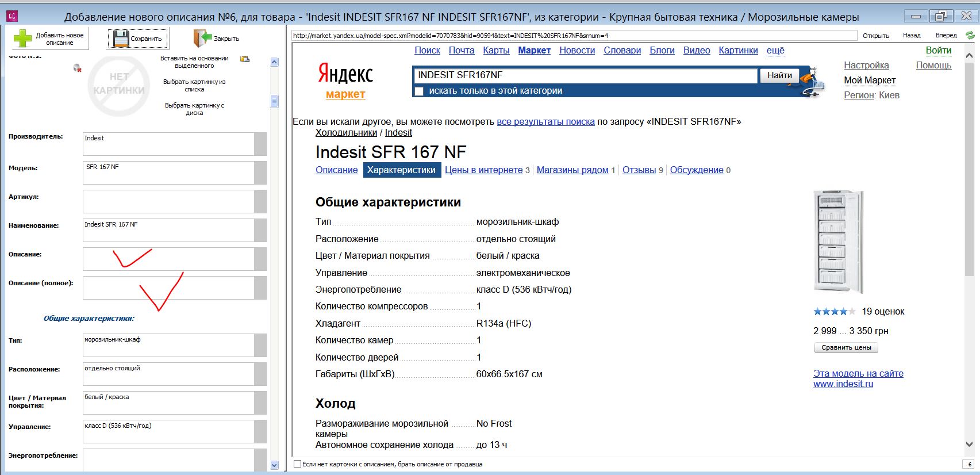Follow 'все результаты поиска' link
980x475 pixels.
point(545,122)
